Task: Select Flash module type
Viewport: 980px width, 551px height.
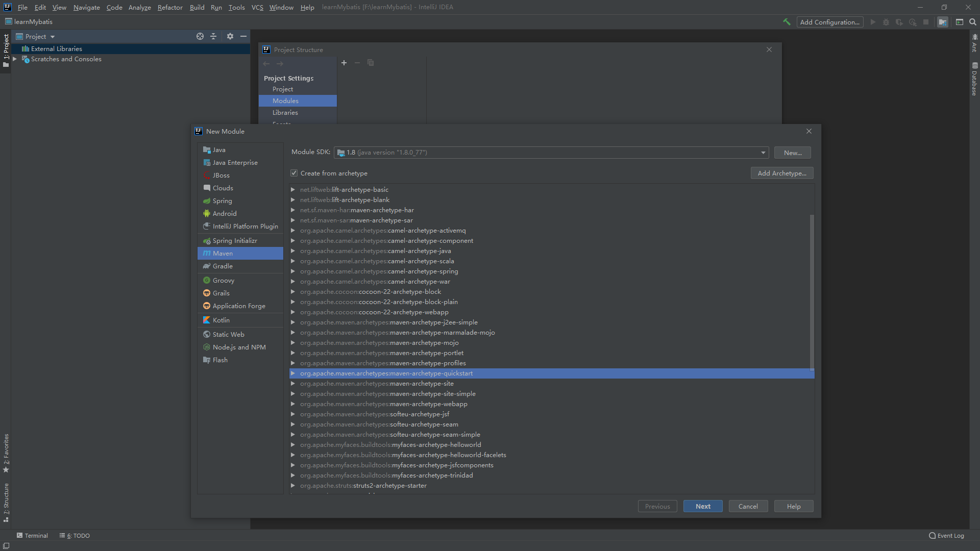Action: pos(240,360)
